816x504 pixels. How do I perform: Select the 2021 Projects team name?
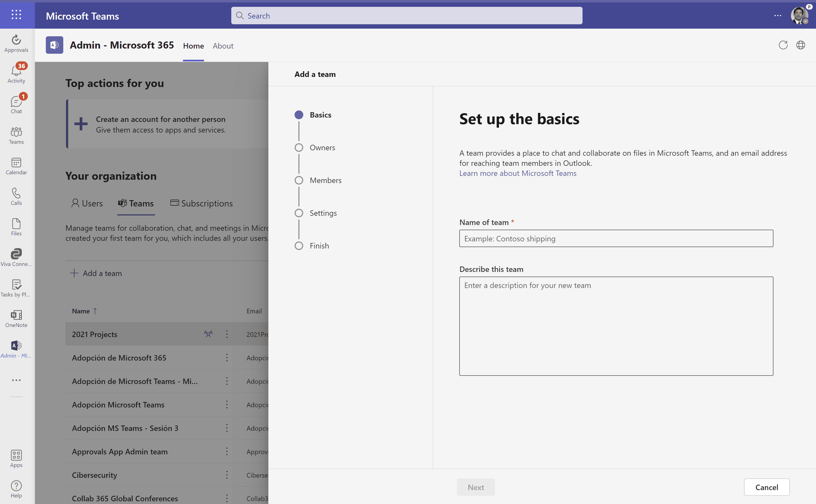point(95,334)
